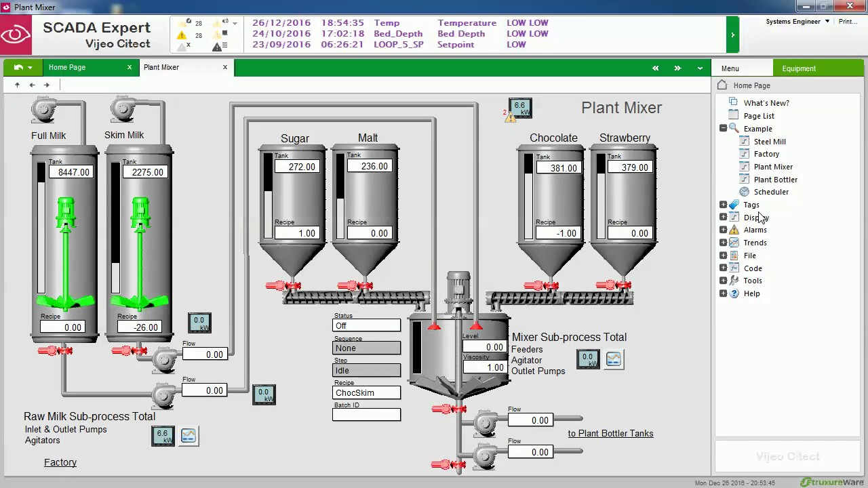Open the Raw Milk sub-process trend chart icon
Screen dimensions: 868x488
click(x=189, y=436)
